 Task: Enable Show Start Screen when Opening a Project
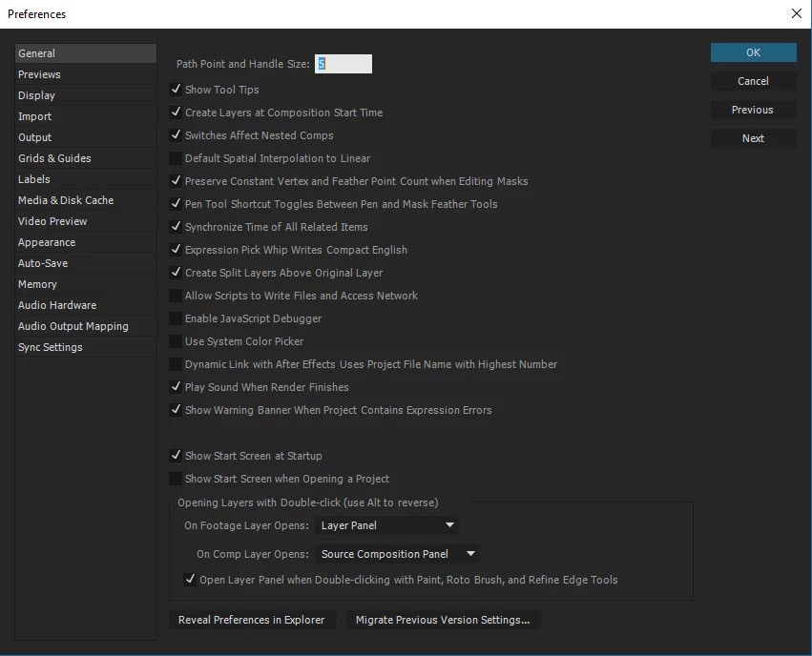(176, 479)
